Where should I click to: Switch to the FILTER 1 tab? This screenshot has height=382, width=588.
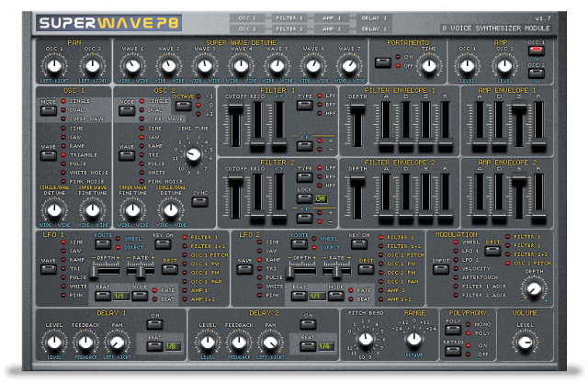click(x=289, y=18)
